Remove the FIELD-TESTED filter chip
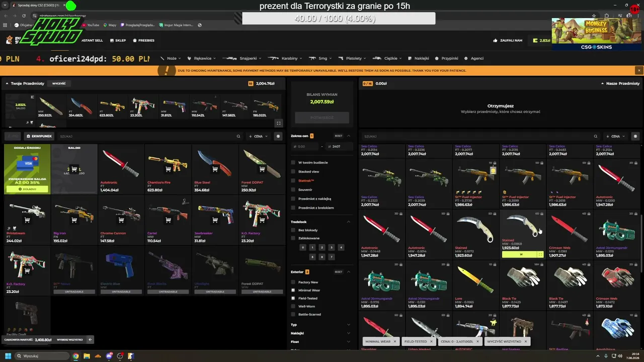This screenshot has width=644, height=362. (x=431, y=341)
